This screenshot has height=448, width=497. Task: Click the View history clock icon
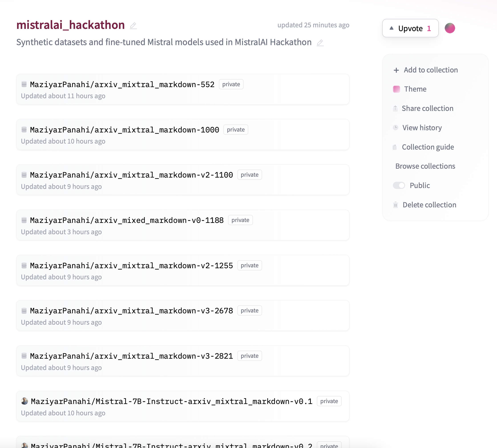[x=395, y=128]
